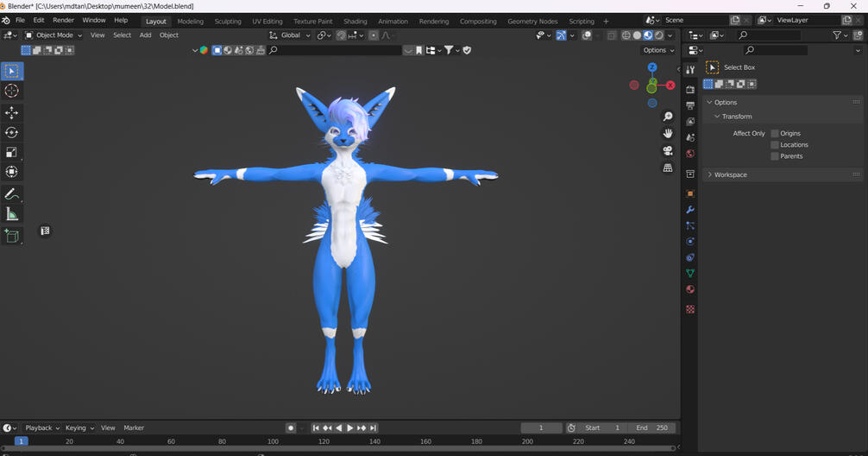Open the Keying dropdown in timeline
The height and width of the screenshot is (456, 868).
coord(79,427)
